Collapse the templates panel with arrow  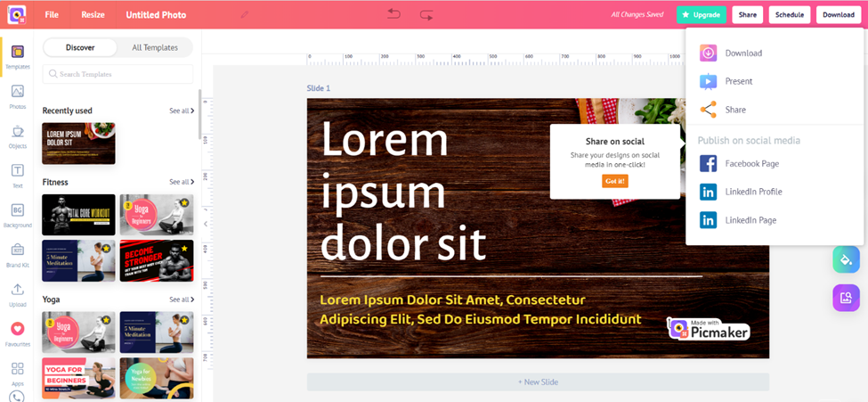pos(206,224)
